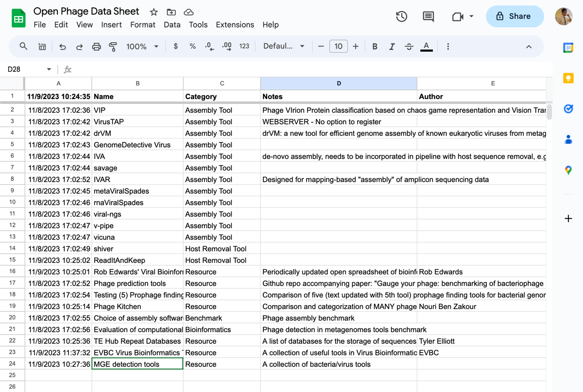Open Format menu
The image size is (583, 392).
[143, 25]
